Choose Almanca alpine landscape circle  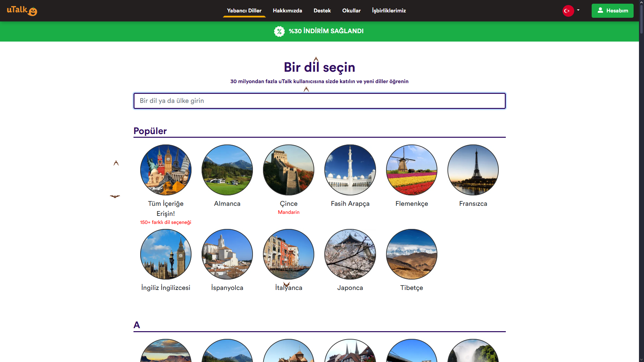pos(227,170)
